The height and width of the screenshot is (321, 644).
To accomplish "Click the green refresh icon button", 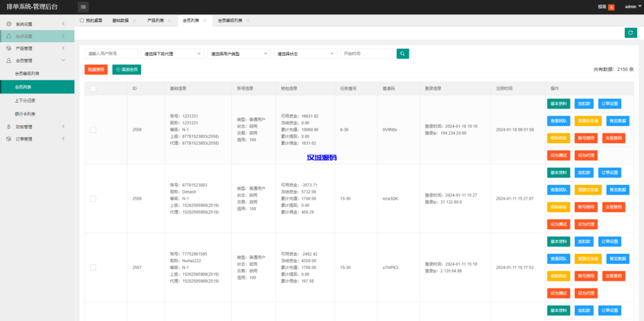I will coord(630,33).
